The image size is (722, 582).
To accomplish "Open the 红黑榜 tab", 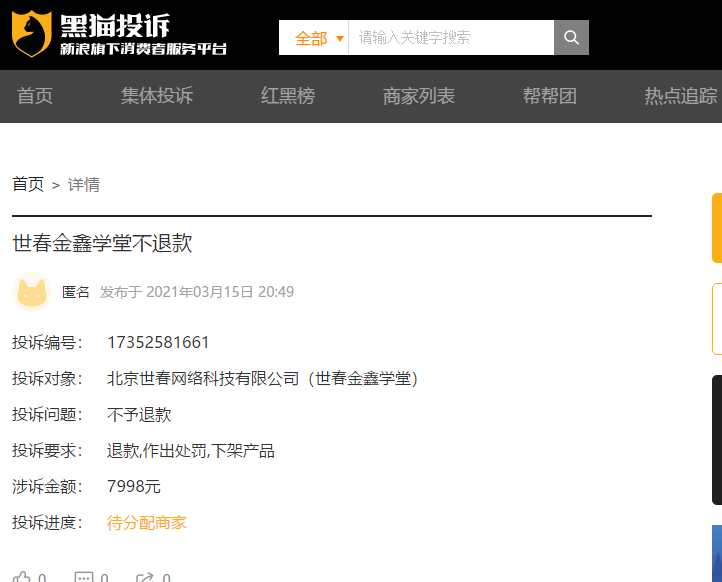I will (288, 96).
